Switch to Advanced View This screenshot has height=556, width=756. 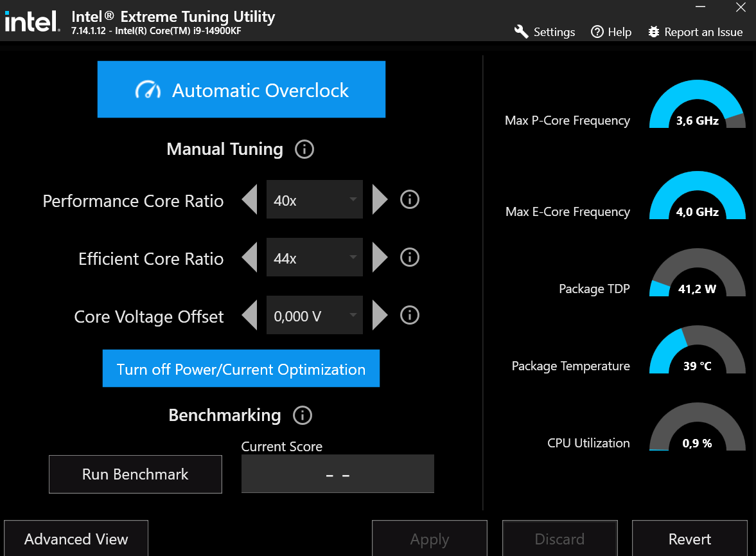[76, 539]
